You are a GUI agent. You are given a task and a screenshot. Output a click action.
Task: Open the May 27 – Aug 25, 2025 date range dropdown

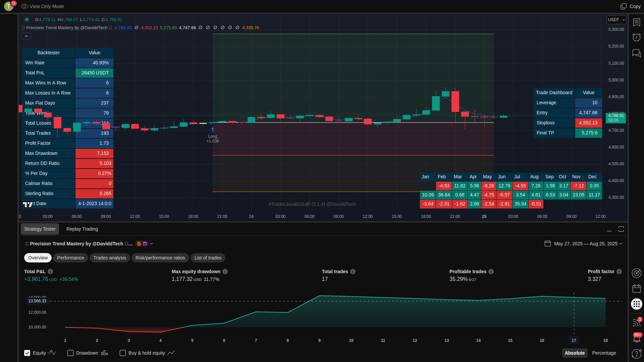[x=584, y=244]
